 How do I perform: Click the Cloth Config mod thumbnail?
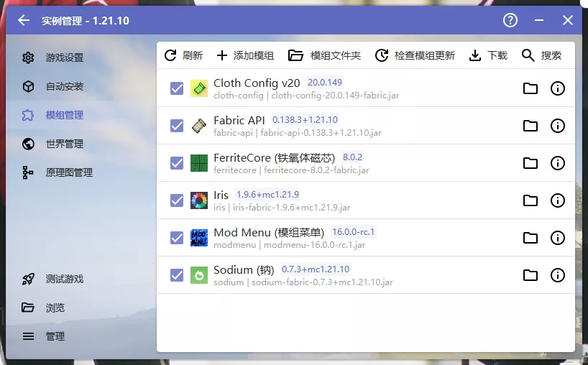[x=199, y=88]
